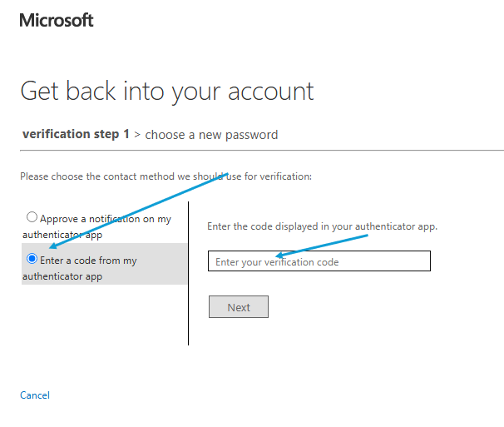Click the "Enter the code displayed" instruction text
Viewport: 504px width, 427px height.
[322, 226]
